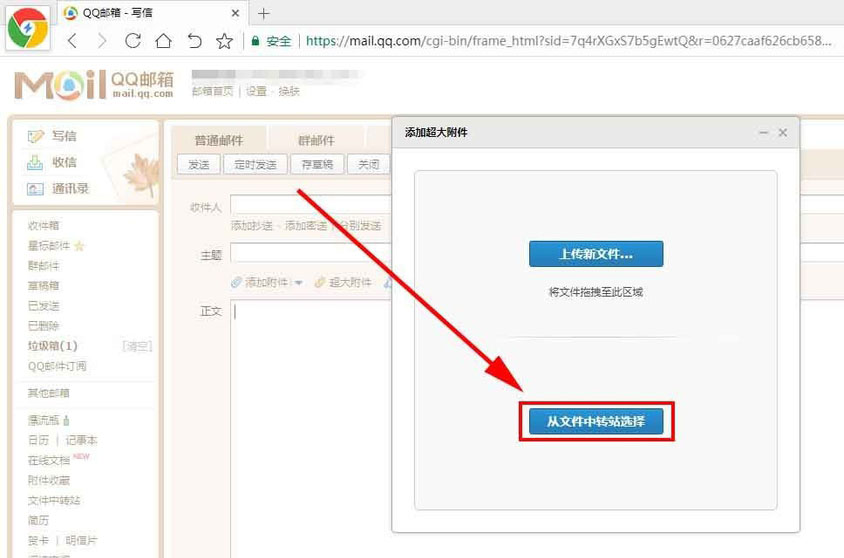844x558 pixels.
Task: Click the 主题 subject input field
Action: coord(311,253)
